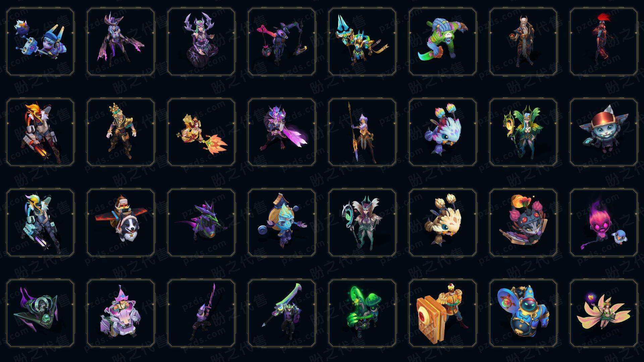Open the cream-feathered owl creature with lotus buds
The height and width of the screenshot is (362, 644).
tap(443, 223)
